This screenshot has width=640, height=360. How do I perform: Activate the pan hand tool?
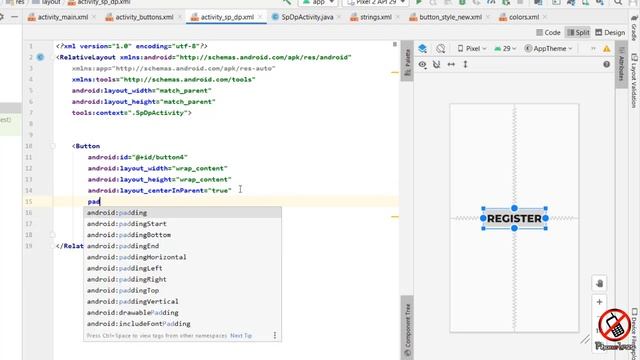(x=599, y=283)
